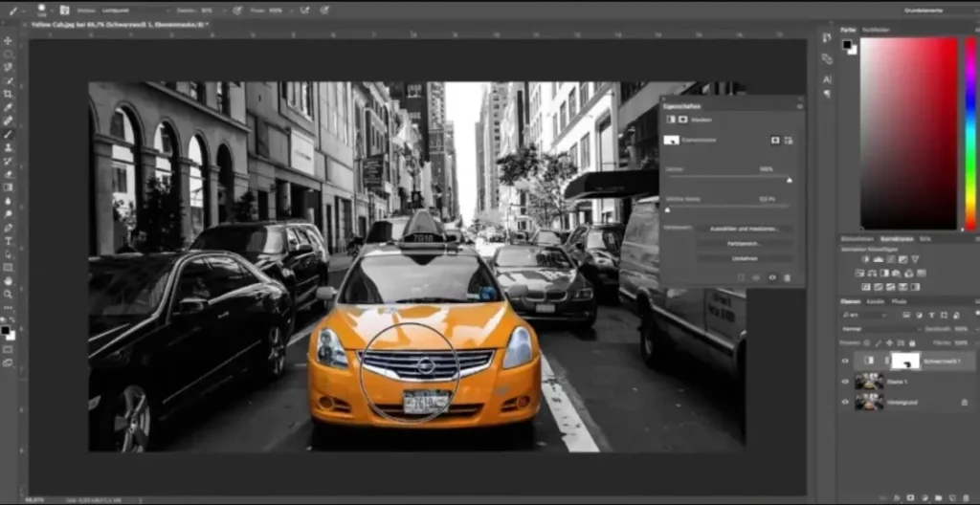Select the Type (T) tool
980x505 pixels.
(8, 241)
